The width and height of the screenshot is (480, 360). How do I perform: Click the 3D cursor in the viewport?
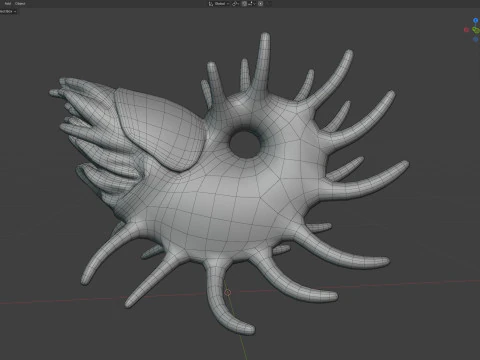tap(228, 292)
